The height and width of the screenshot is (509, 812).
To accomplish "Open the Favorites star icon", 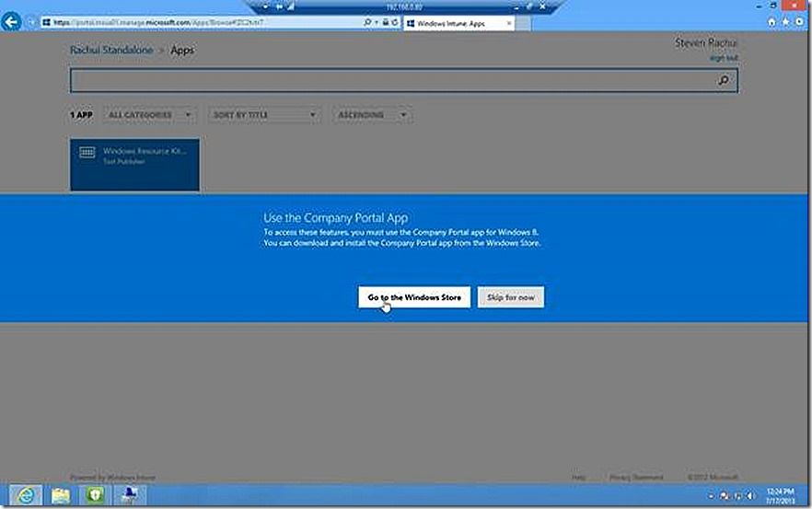I will (x=785, y=22).
